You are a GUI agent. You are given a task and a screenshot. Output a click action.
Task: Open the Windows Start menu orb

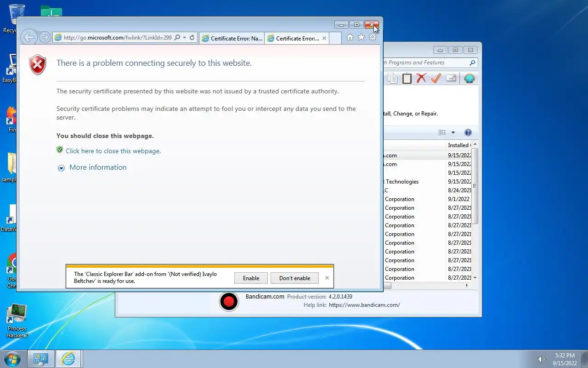pyautogui.click(x=12, y=358)
